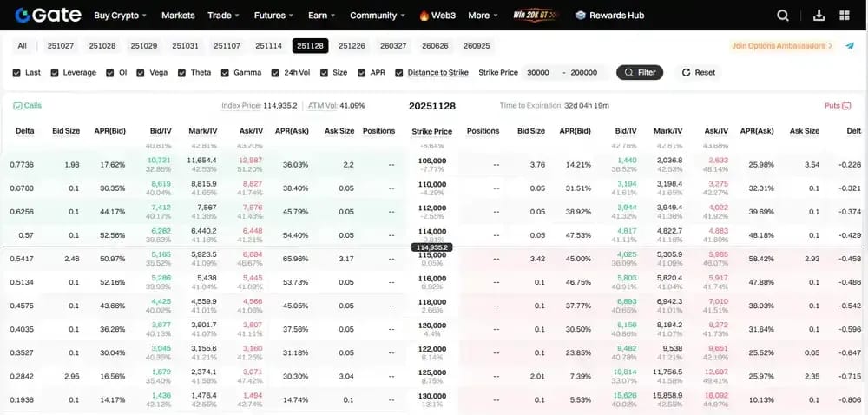Expand the Futures menu dropdown

[x=273, y=16]
